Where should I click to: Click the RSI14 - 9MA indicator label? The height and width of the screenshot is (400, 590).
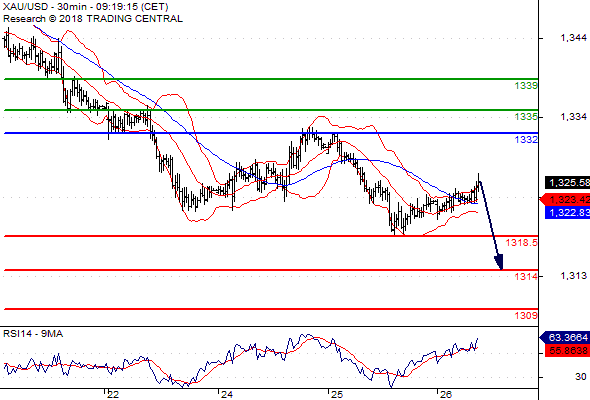[x=33, y=334]
